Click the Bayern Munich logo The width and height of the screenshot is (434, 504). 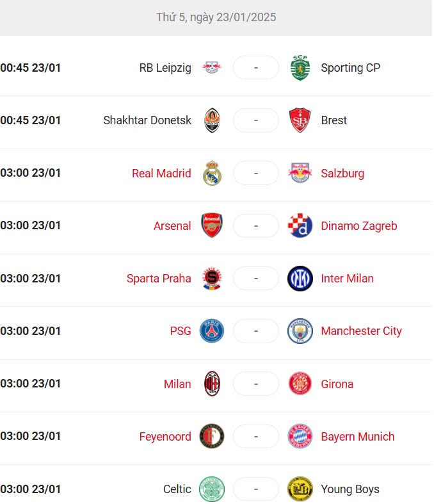[300, 437]
